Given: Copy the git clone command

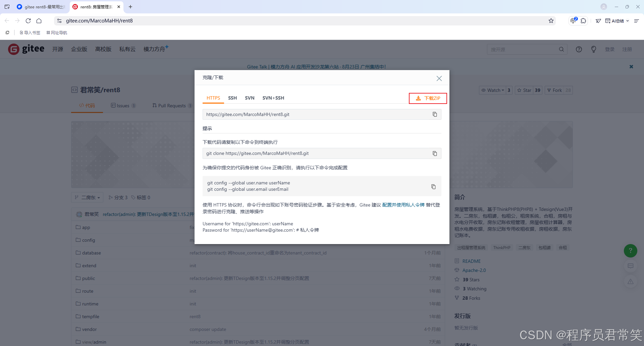Looking at the screenshot, I should 435,154.
